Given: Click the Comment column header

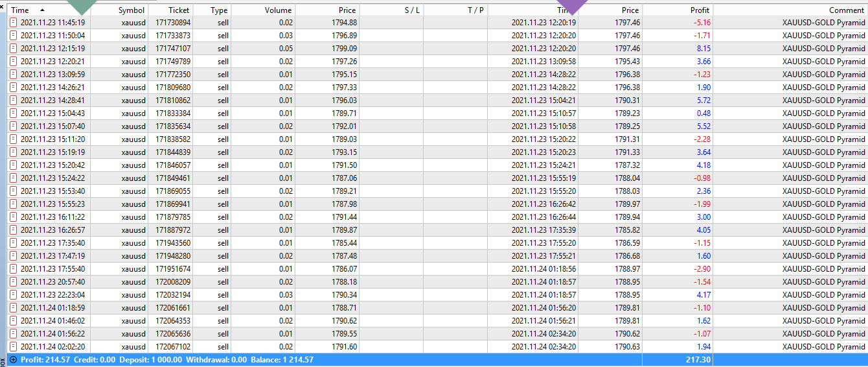Looking at the screenshot, I should tap(846, 10).
